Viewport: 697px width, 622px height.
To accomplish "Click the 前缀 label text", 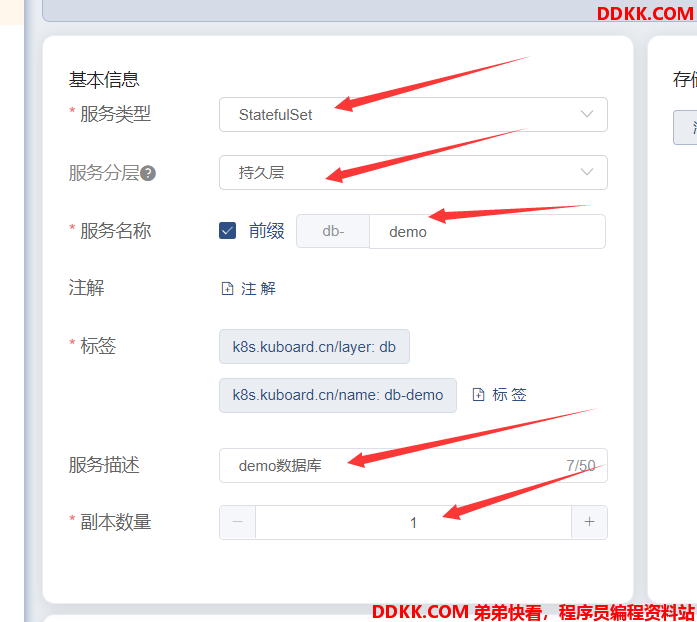I will [x=266, y=231].
